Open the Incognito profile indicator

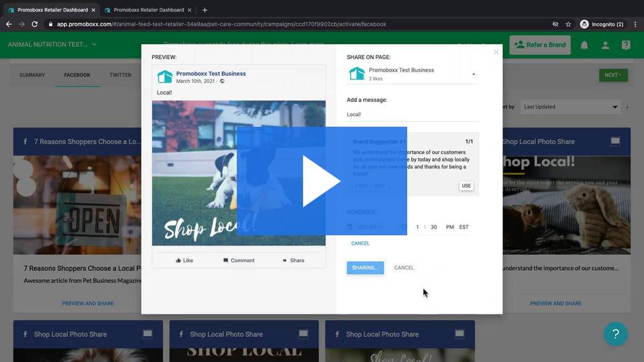602,24
